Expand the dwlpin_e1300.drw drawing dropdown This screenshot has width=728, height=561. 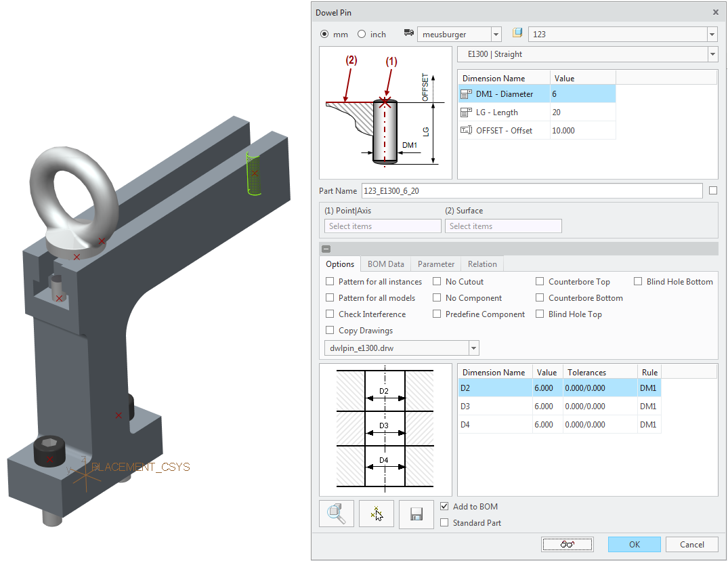[x=473, y=348]
